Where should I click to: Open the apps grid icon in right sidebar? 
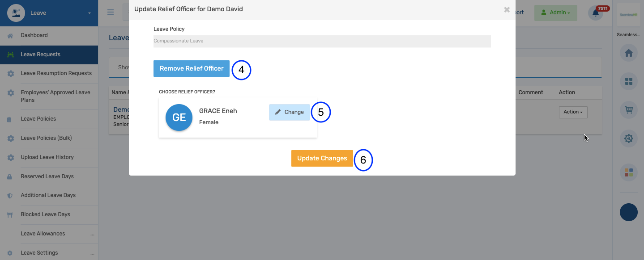(x=628, y=81)
